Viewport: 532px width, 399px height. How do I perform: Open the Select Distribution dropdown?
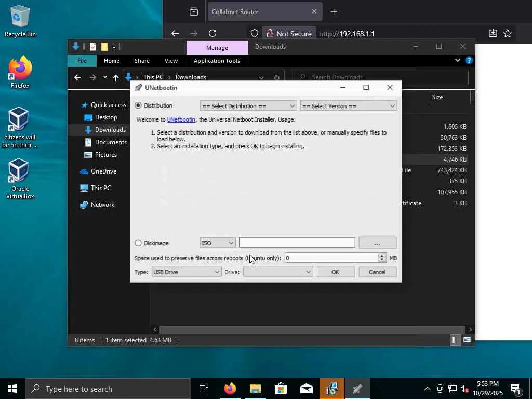[x=248, y=106]
